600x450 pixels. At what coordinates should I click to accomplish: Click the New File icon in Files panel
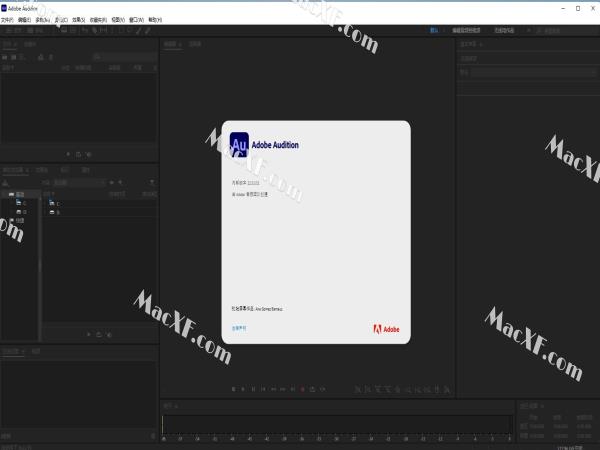click(22, 57)
